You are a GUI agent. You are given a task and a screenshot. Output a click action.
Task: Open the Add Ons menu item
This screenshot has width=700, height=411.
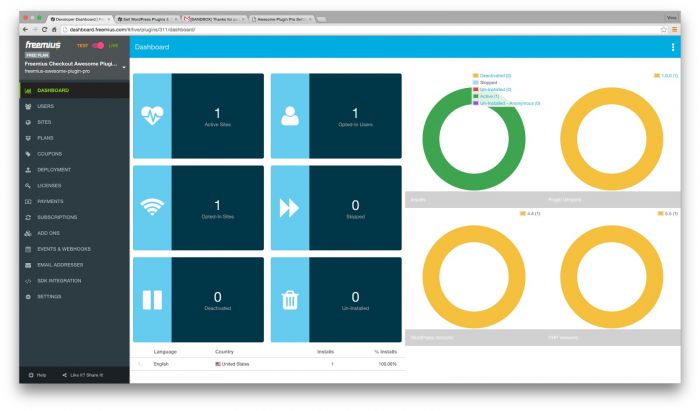74,233
